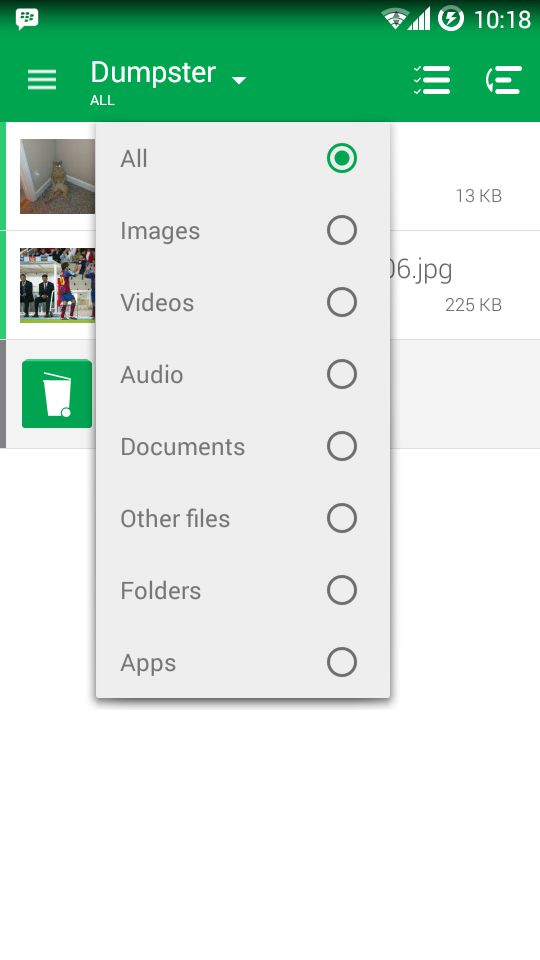The height and width of the screenshot is (960, 540).
Task: Open the hamburger navigation menu
Action: 42,80
